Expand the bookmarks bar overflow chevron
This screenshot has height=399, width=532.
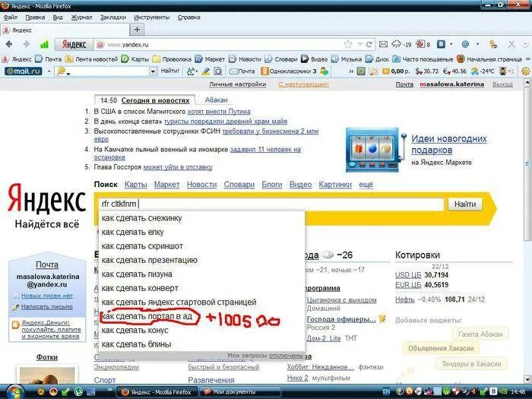pyautogui.click(x=527, y=59)
